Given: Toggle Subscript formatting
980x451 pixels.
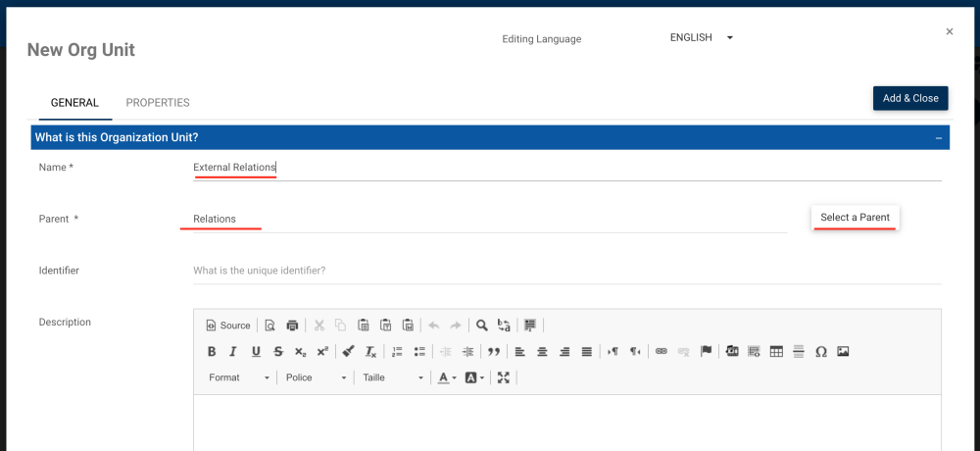Looking at the screenshot, I should [301, 352].
